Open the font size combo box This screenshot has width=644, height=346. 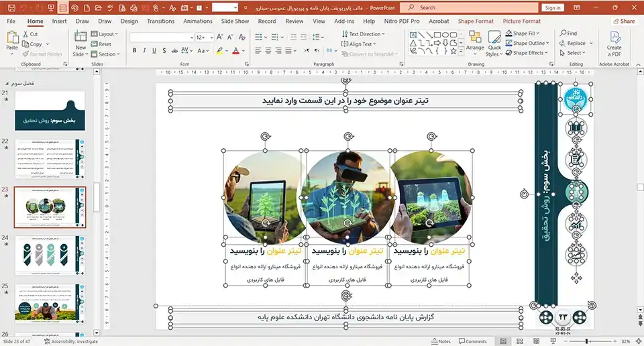click(x=204, y=38)
